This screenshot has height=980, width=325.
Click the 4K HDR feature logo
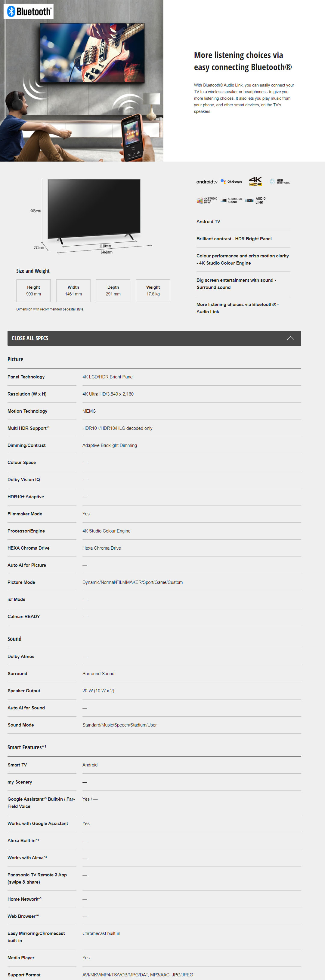tap(255, 181)
